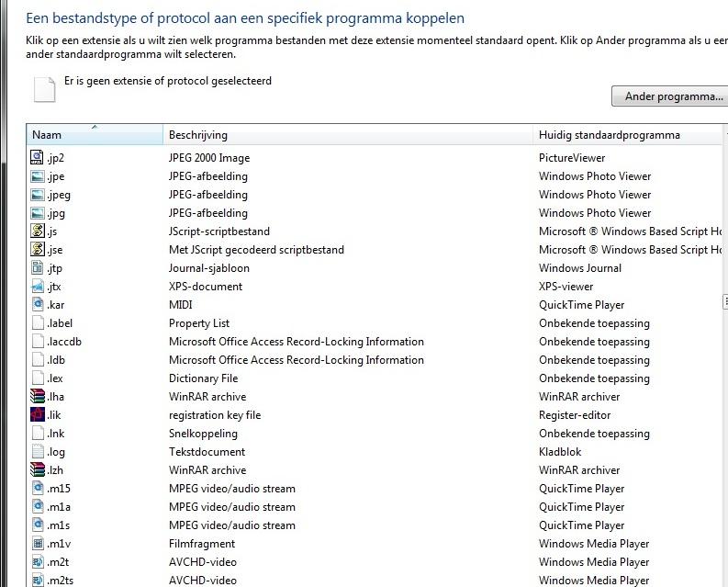The height and width of the screenshot is (587, 728).
Task: Select the .label blank file icon
Action: (x=38, y=323)
